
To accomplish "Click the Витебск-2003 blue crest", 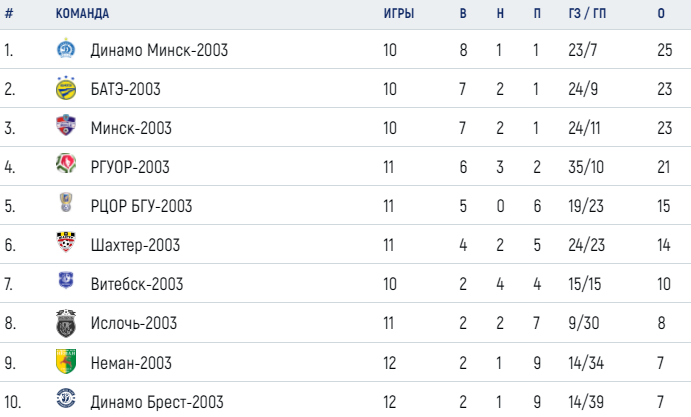I will (x=66, y=280).
